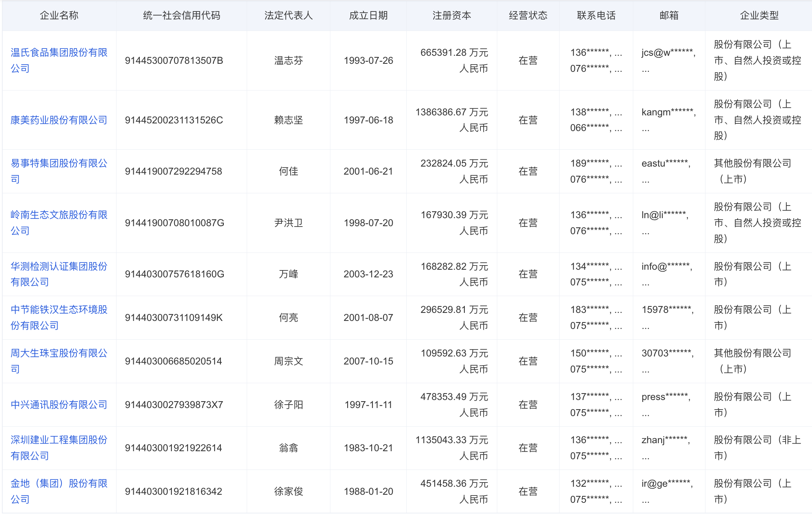Select credit code 91440300757618160G
This screenshot has height=515, width=812.
(175, 274)
